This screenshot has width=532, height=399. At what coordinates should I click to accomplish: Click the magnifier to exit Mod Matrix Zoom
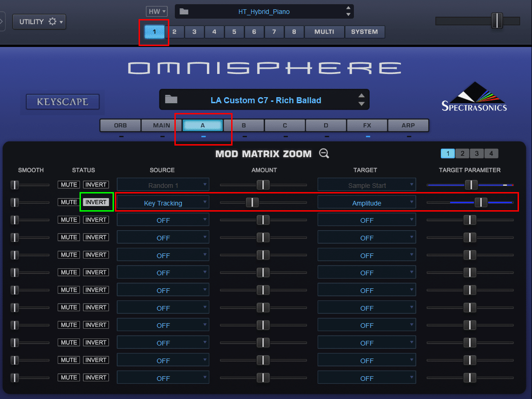pos(324,153)
